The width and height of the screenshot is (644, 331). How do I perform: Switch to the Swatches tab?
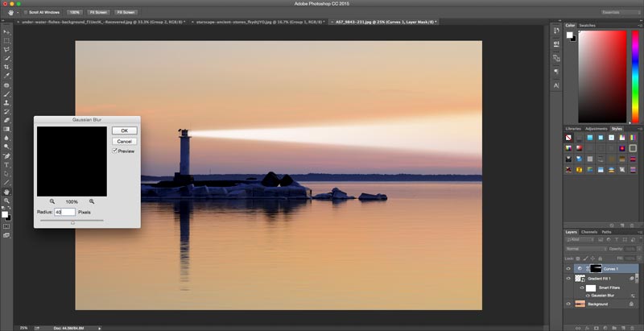click(587, 26)
